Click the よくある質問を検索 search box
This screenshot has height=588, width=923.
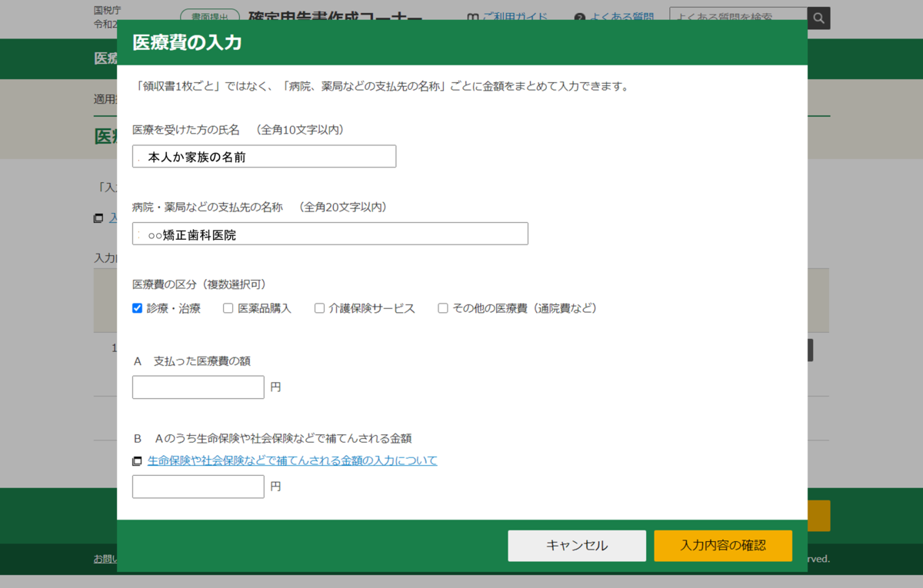(737, 18)
